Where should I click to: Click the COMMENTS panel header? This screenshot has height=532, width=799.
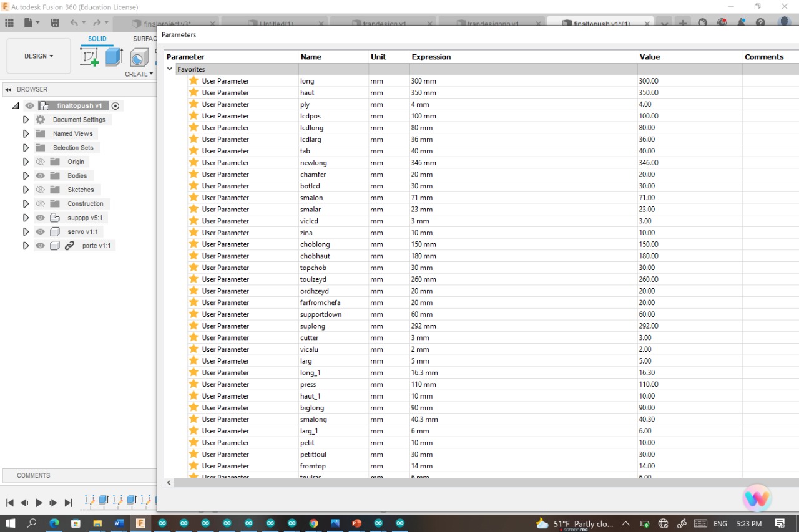tap(79, 475)
